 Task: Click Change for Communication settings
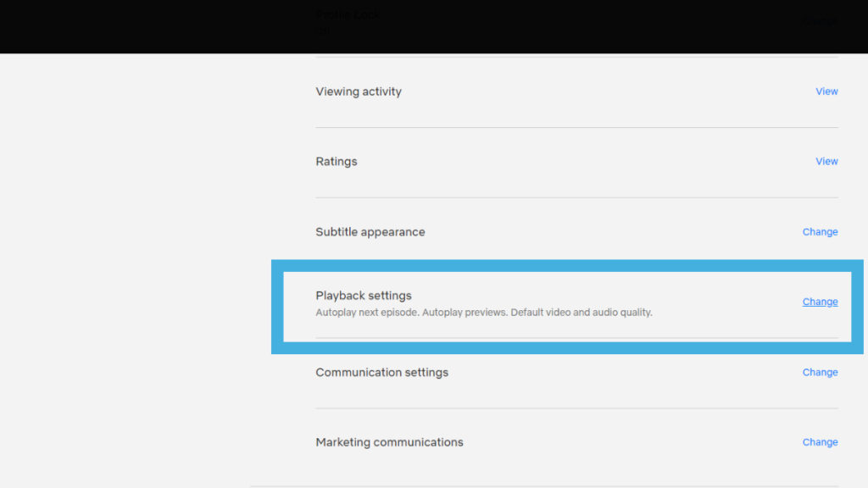(819, 372)
